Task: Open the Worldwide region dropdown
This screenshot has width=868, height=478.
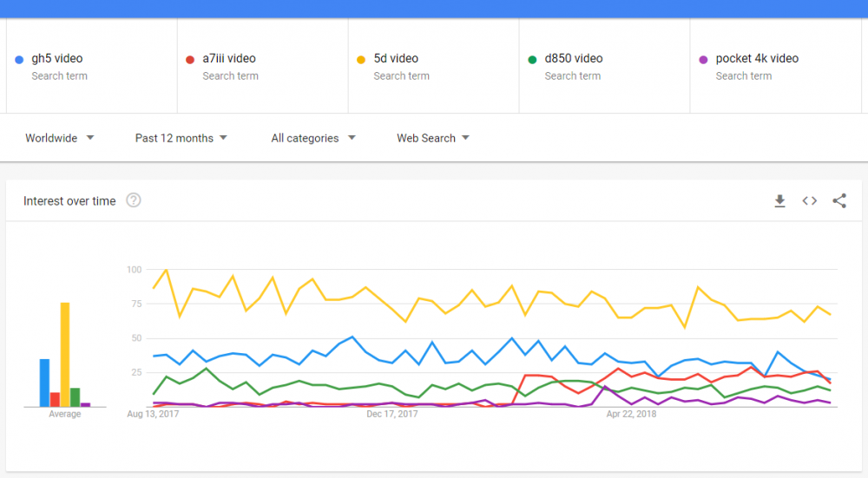Action: tap(59, 138)
